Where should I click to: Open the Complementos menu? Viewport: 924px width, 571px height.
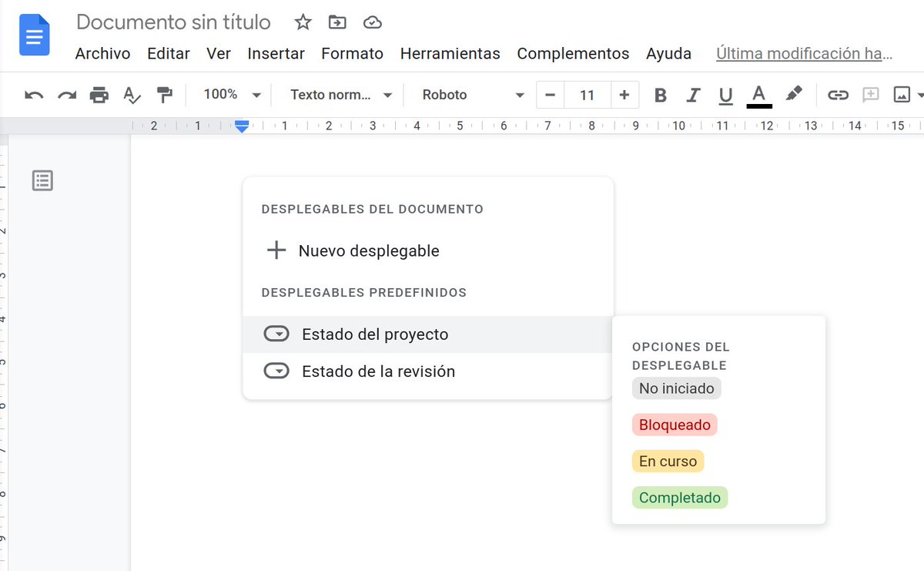pos(573,54)
